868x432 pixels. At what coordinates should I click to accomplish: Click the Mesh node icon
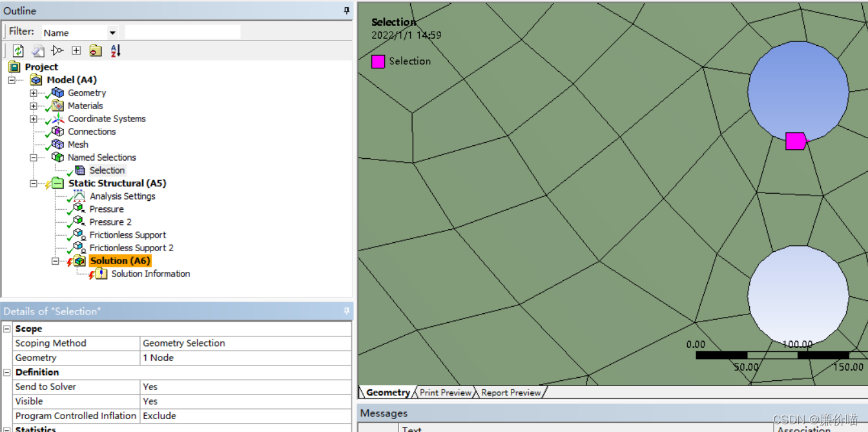(x=57, y=145)
